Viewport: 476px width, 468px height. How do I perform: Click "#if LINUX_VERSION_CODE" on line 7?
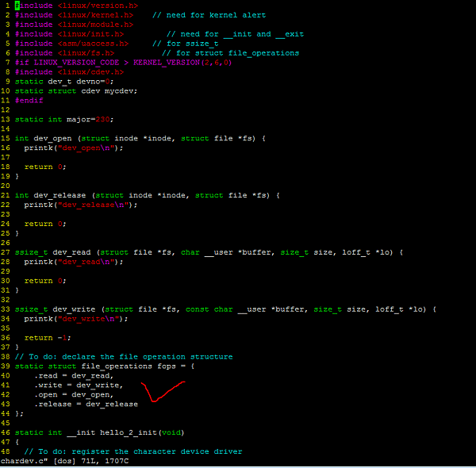(67, 63)
